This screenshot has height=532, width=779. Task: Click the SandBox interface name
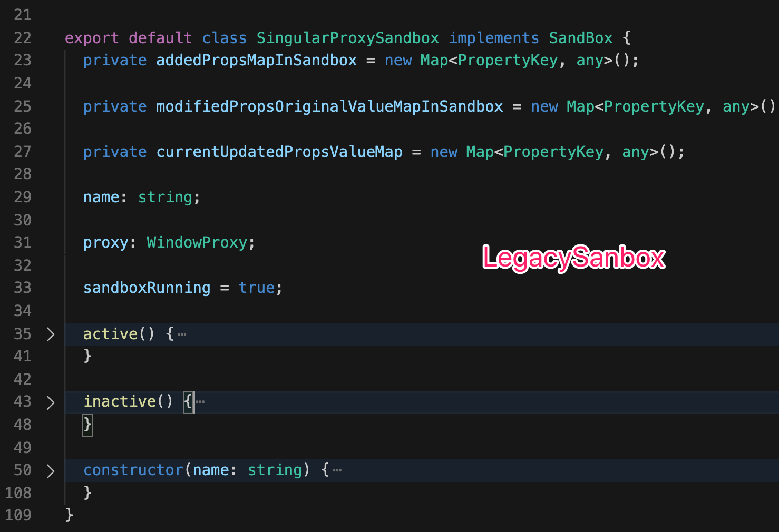[581, 38]
